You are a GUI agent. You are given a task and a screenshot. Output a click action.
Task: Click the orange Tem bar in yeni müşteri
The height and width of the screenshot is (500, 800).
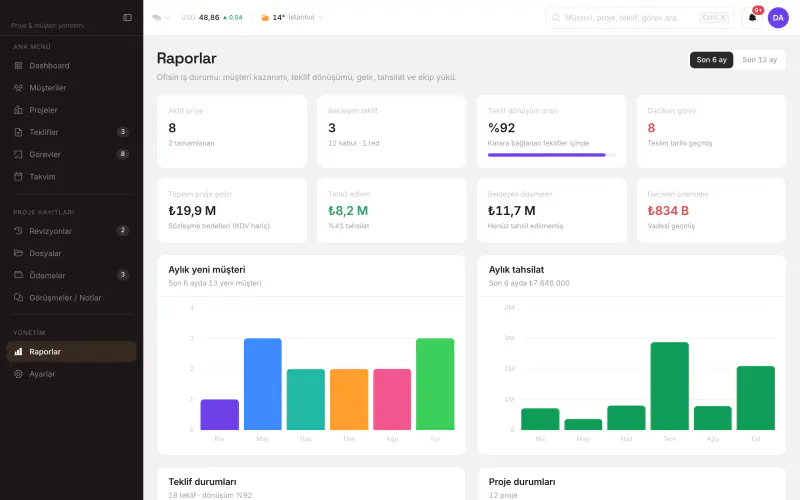pyautogui.click(x=349, y=399)
